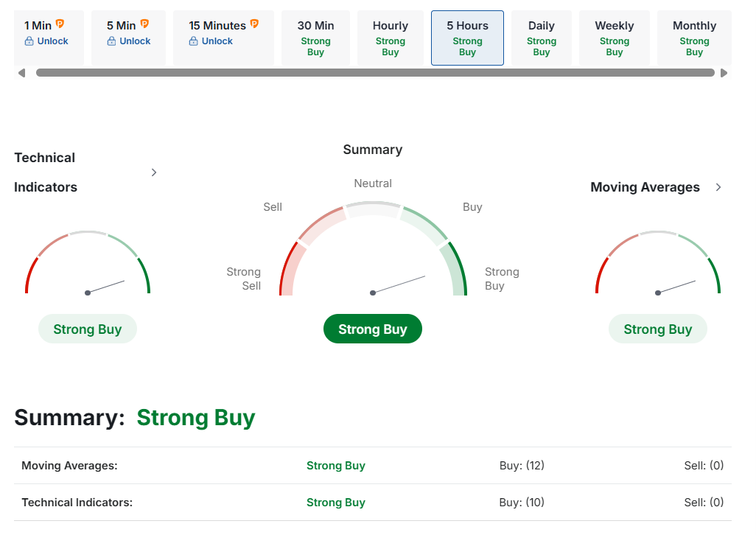Open the Weekly timeframe tab
This screenshot has width=756, height=535.
[614, 38]
